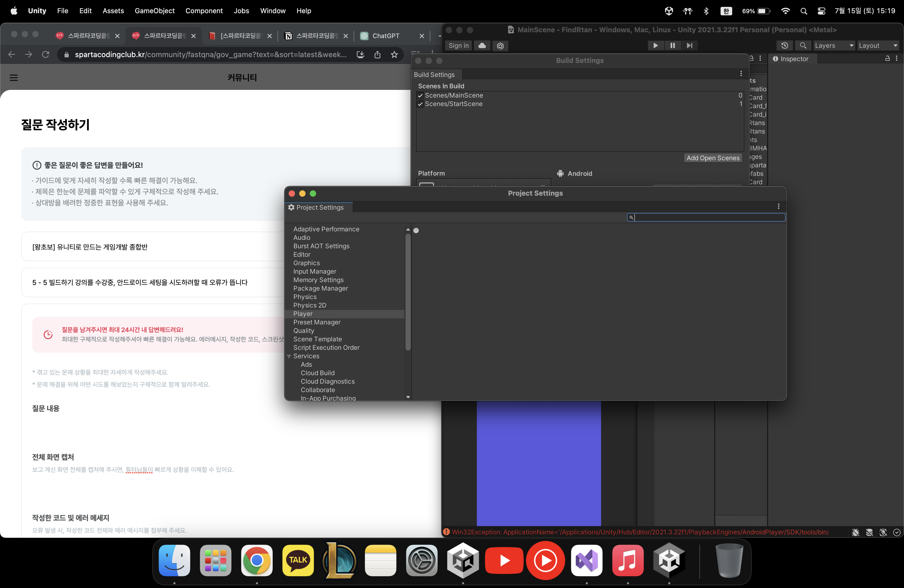Open System Settings from the Dock
This screenshot has height=588, width=904.
tap(422, 561)
